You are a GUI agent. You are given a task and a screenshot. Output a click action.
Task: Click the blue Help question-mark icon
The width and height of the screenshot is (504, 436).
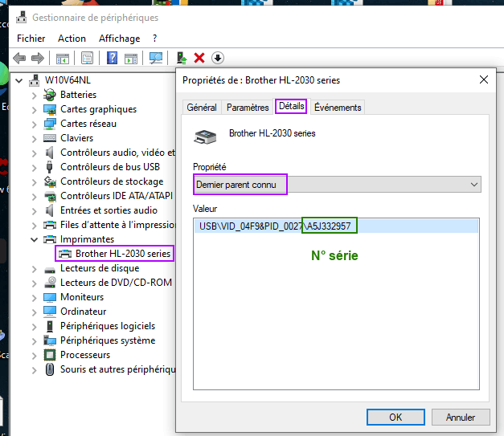(112, 58)
